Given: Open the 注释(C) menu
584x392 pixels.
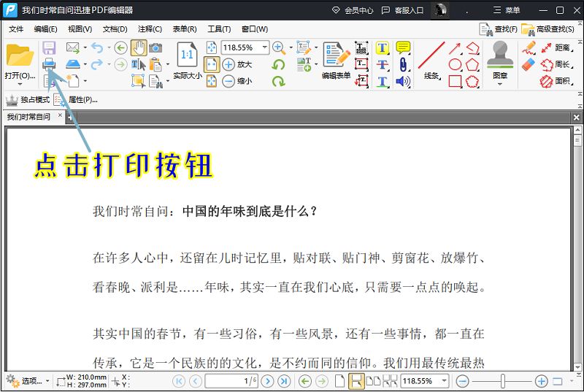Looking at the screenshot, I should point(150,29).
